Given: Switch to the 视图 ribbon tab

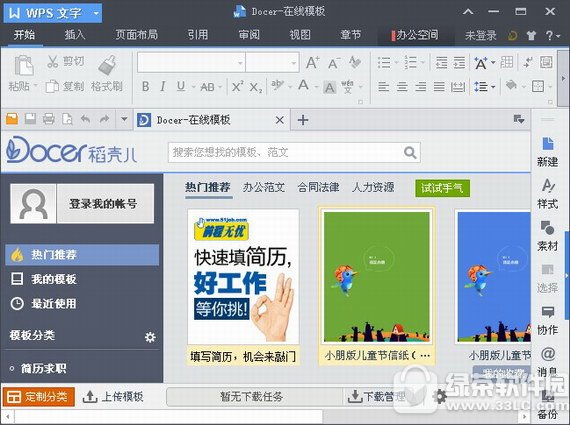Looking at the screenshot, I should tap(300, 35).
